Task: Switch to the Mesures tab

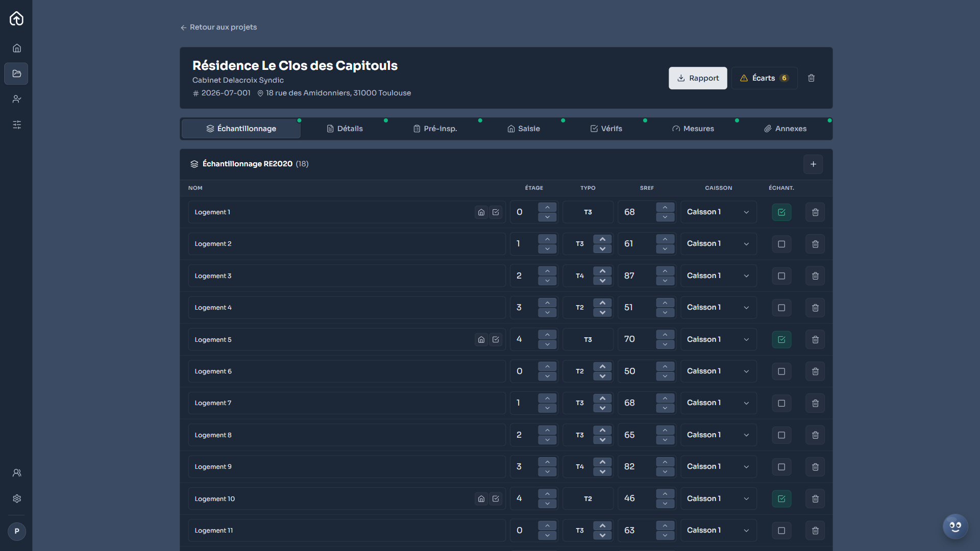Action: 693,129
